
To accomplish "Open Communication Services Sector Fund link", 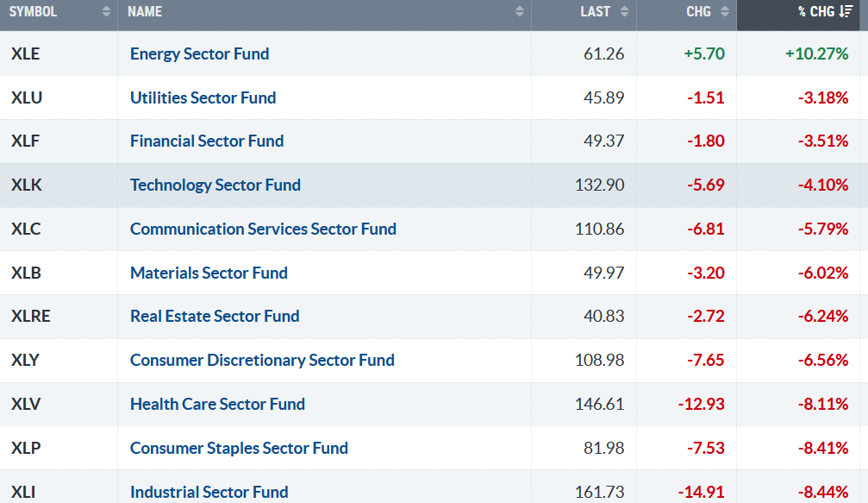I will point(263,229).
